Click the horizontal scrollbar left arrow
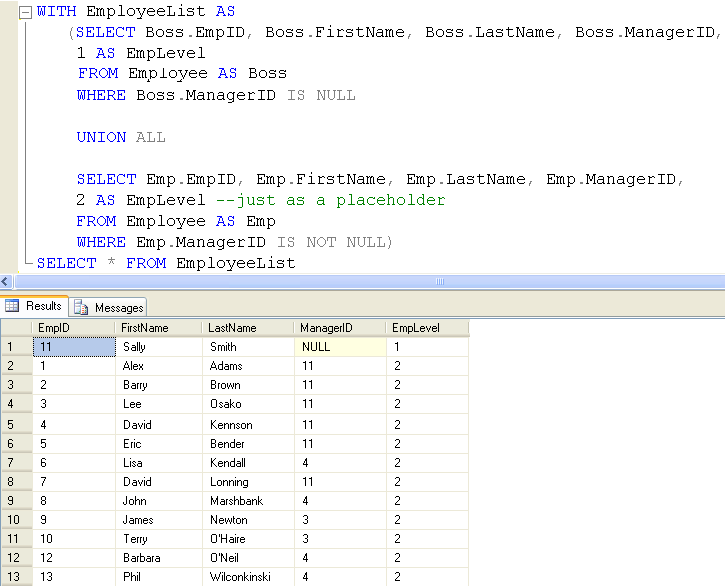This screenshot has width=725, height=586. point(6,281)
